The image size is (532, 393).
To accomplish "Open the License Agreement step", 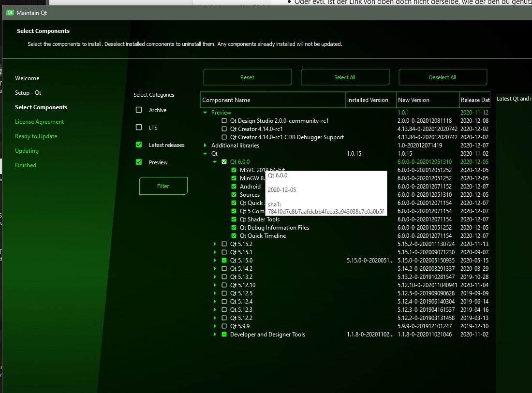I will coord(39,122).
